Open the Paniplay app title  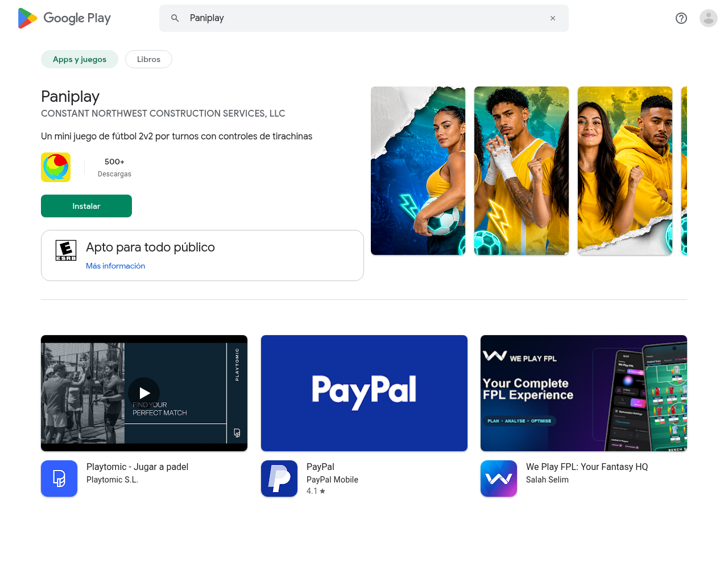pyautogui.click(x=71, y=97)
